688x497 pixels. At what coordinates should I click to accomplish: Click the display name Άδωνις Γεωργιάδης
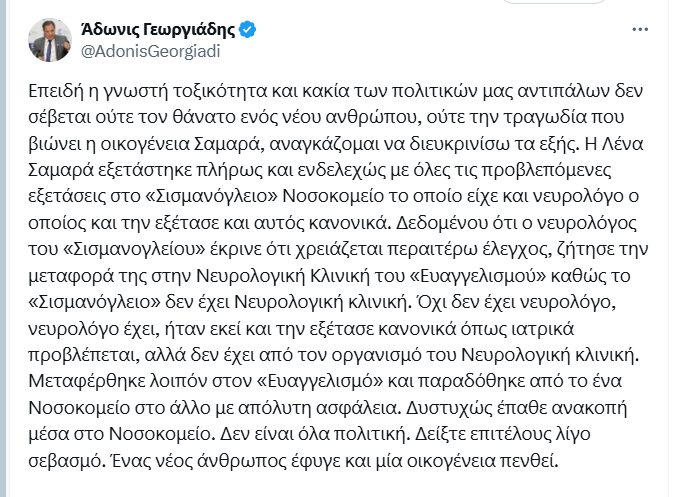coord(158,30)
